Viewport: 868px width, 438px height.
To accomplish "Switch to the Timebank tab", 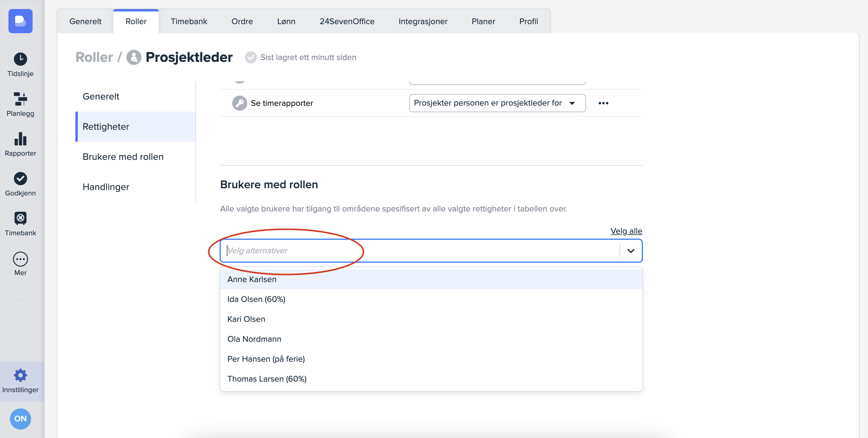I will [189, 21].
